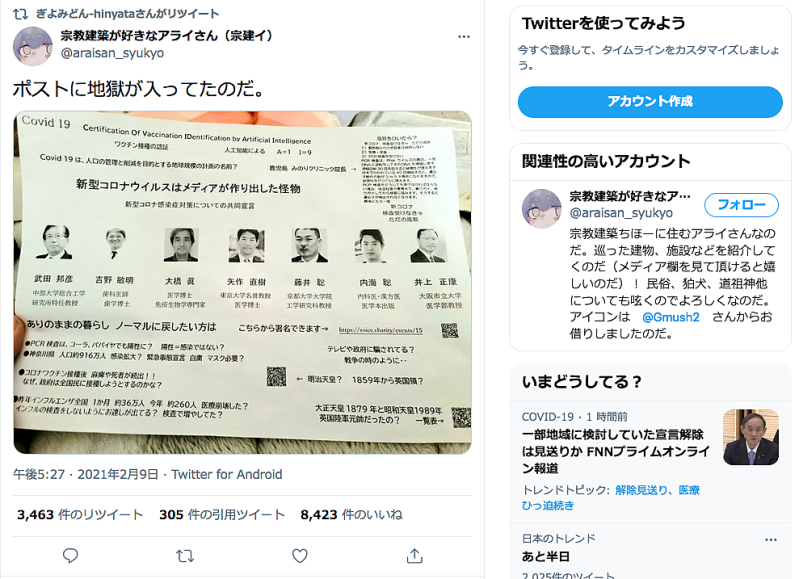Click the tweet timestamp 午後5:27 · 2021年2月9日
The image size is (799, 579).
[86, 475]
